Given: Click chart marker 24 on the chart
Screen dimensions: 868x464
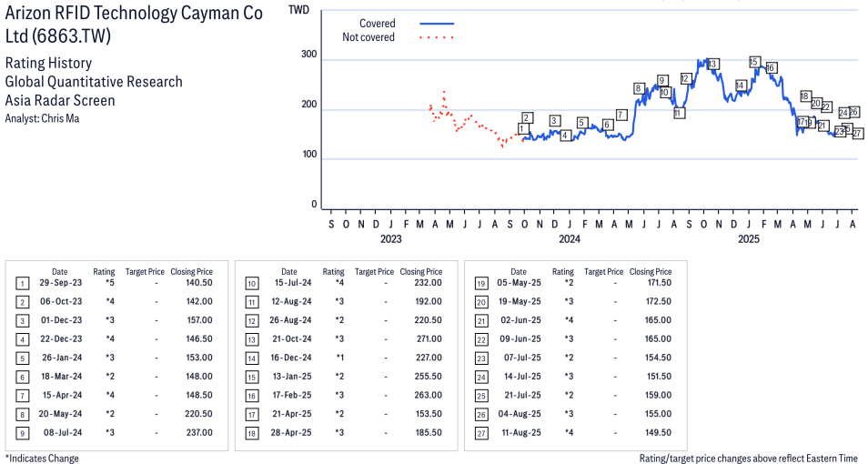Looking at the screenshot, I should point(843,113).
